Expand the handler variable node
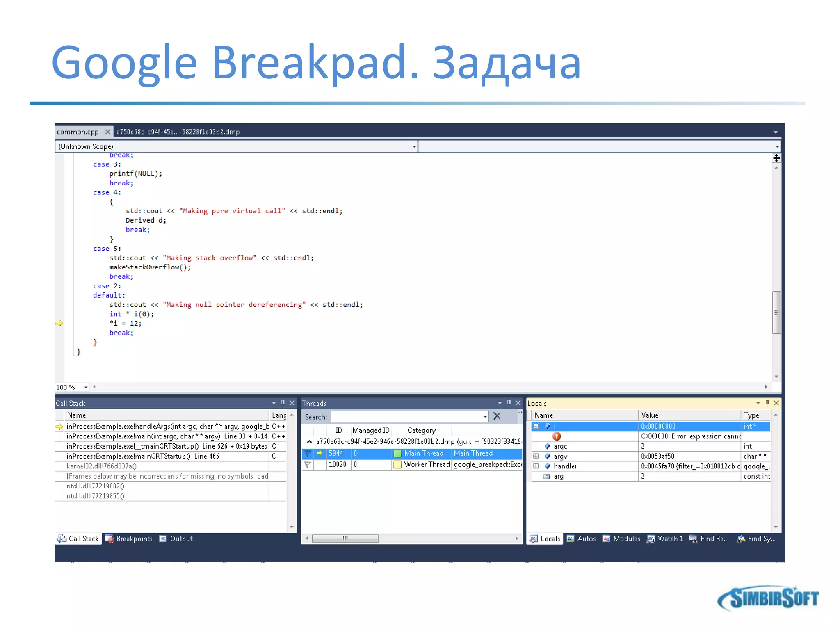The height and width of the screenshot is (630, 840). click(536, 466)
